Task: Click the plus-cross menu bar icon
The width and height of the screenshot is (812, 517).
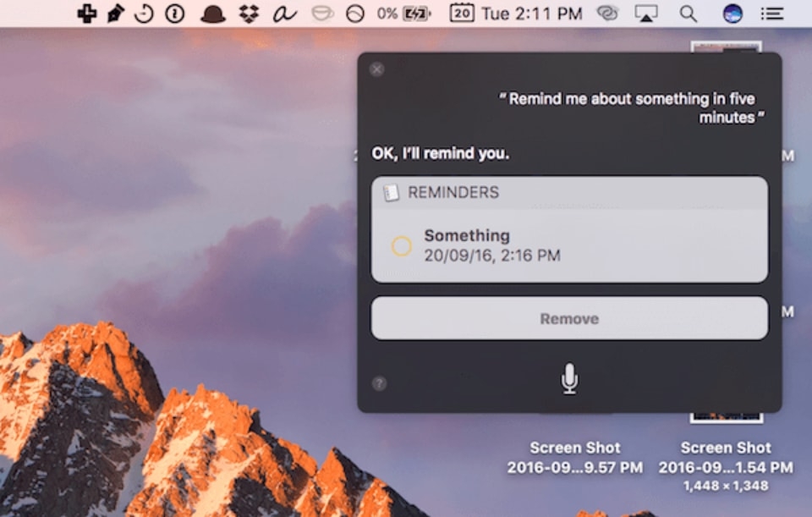Action: 86,14
